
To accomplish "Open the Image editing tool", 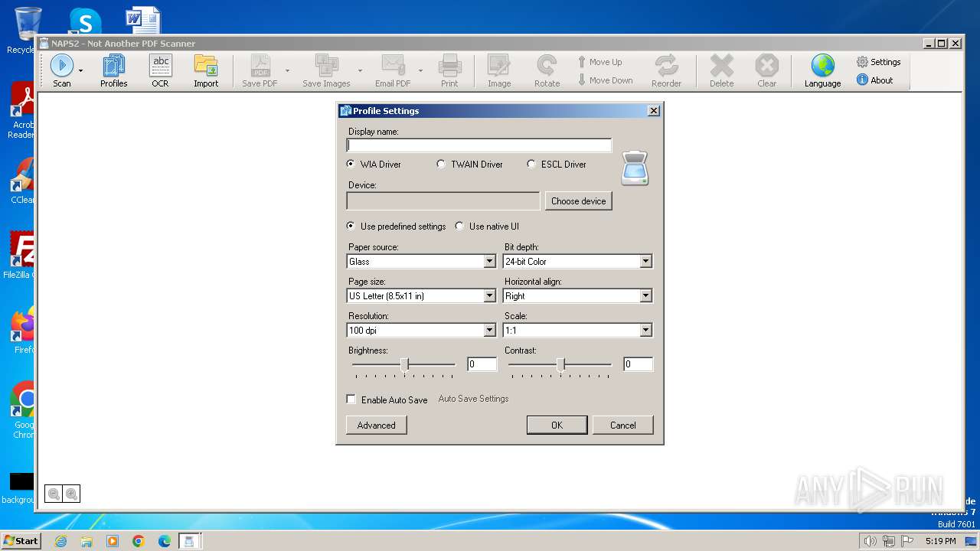I will [499, 71].
